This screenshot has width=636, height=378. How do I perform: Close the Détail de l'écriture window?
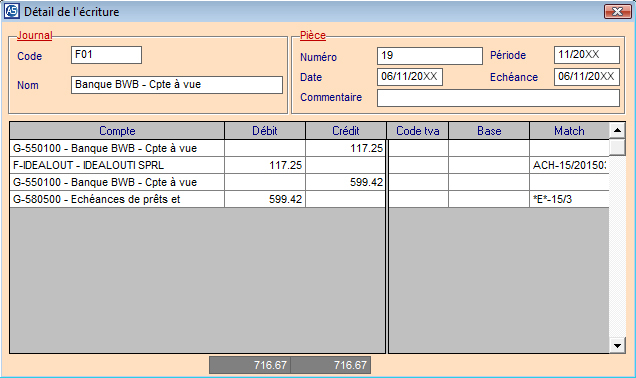617,11
